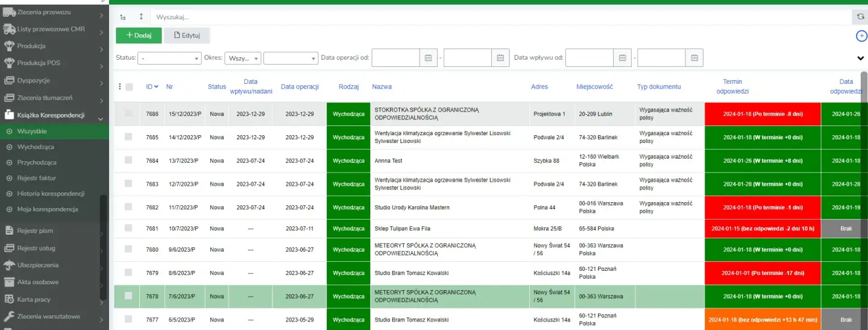This screenshot has height=330, width=868.
Task: Click the truck icon of Zlecenia przewozu
Action: point(8,12)
